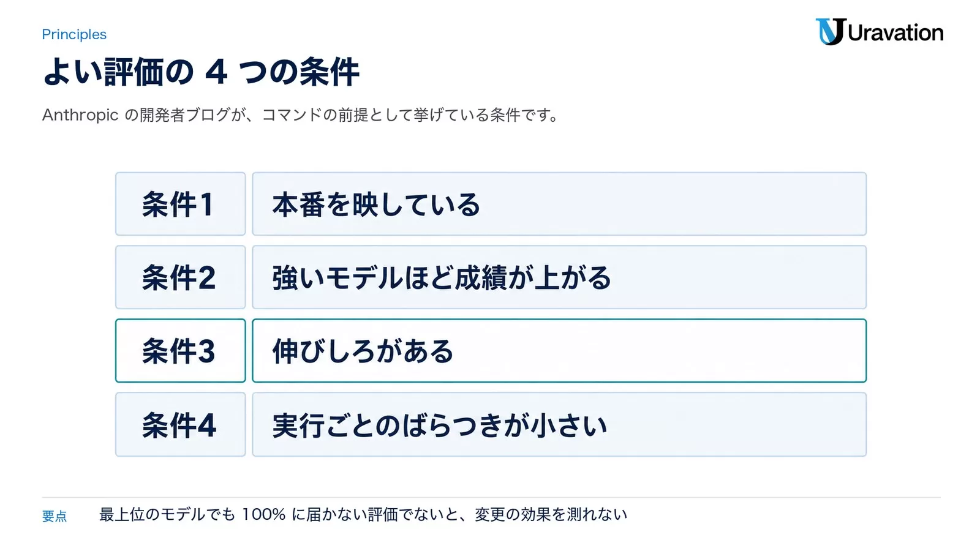Click the 本番を映している row
The height and width of the screenshot is (551, 980).
click(x=559, y=204)
